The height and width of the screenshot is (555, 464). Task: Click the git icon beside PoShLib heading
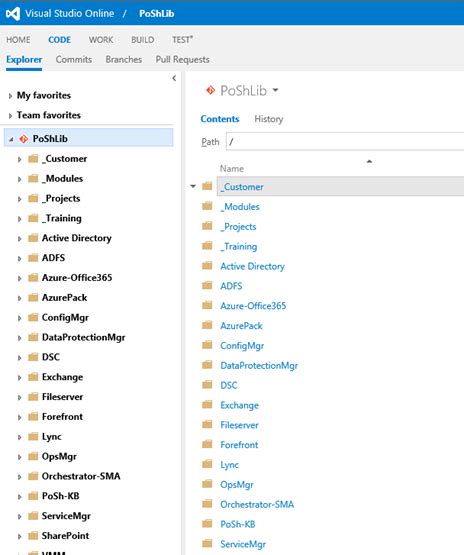tap(210, 91)
